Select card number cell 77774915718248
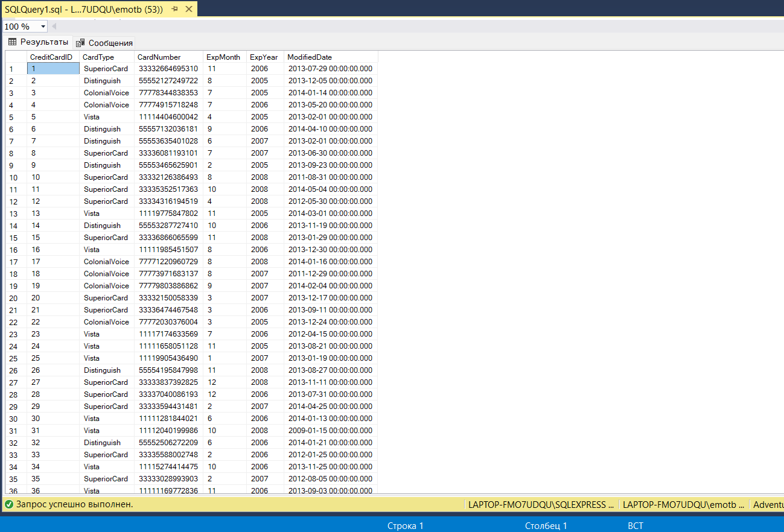Image resolution: width=784 pixels, height=532 pixels. [168, 105]
